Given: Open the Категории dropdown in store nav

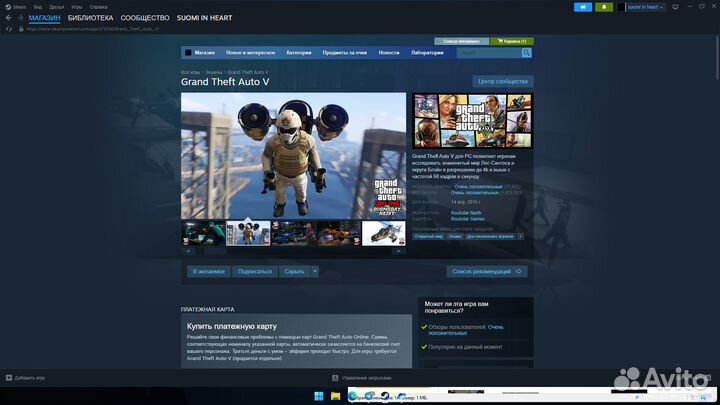Looking at the screenshot, I should pos(299,53).
